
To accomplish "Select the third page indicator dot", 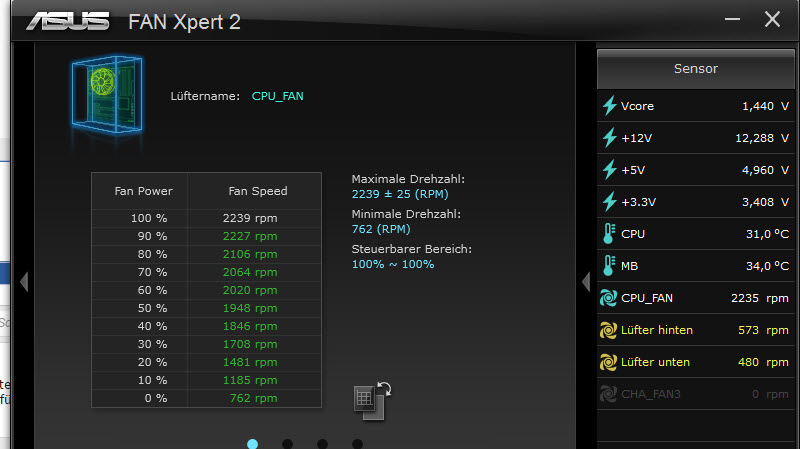I will coord(322,444).
